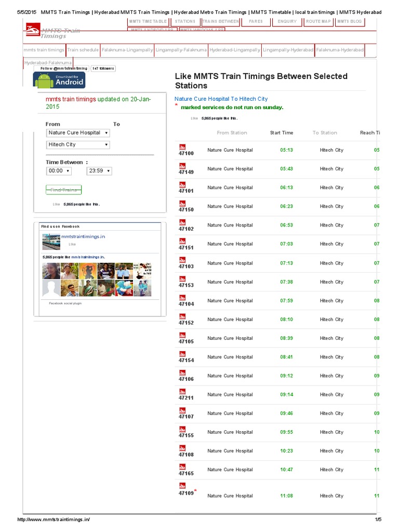Click the train icon for train 47150
This screenshot has width=399, height=532.
(x=182, y=204)
